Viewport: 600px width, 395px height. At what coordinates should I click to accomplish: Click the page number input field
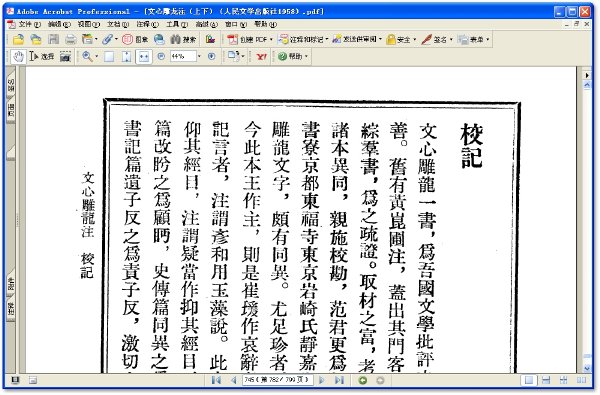click(277, 380)
